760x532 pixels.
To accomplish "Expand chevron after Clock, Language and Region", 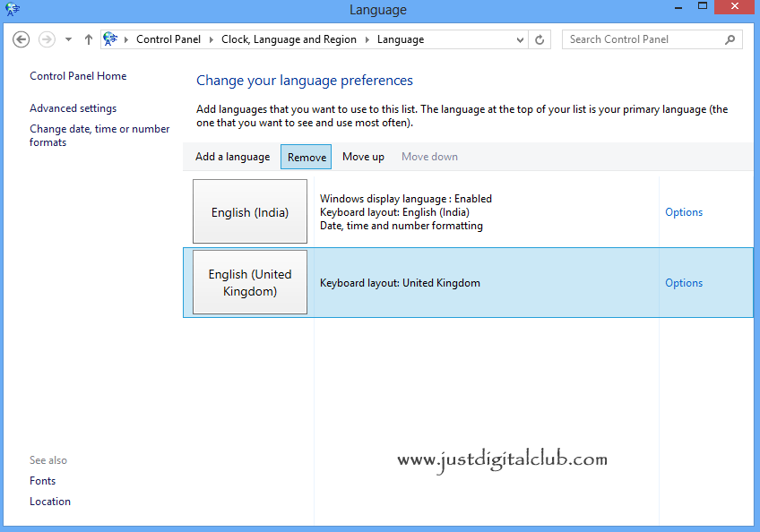I will [x=367, y=39].
